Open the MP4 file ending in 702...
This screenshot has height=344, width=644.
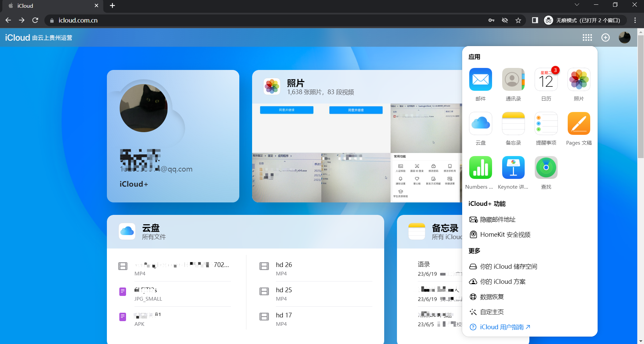(x=174, y=269)
